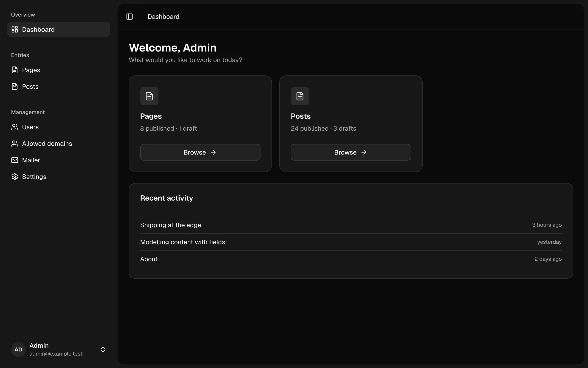This screenshot has width=588, height=368.
Task: Open the Mailer section
Action: point(59,160)
